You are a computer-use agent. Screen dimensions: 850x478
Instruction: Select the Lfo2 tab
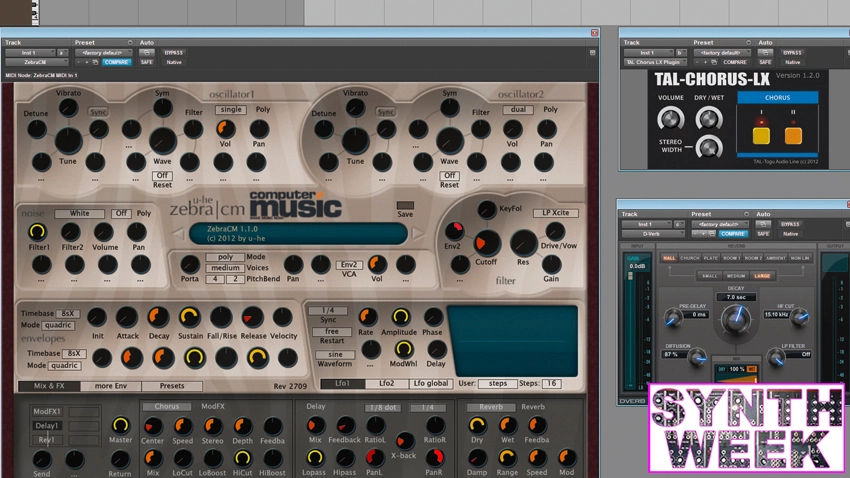(386, 384)
